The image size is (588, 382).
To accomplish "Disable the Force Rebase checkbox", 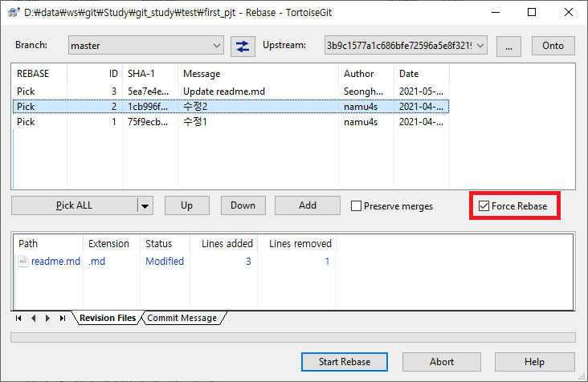I will [484, 206].
